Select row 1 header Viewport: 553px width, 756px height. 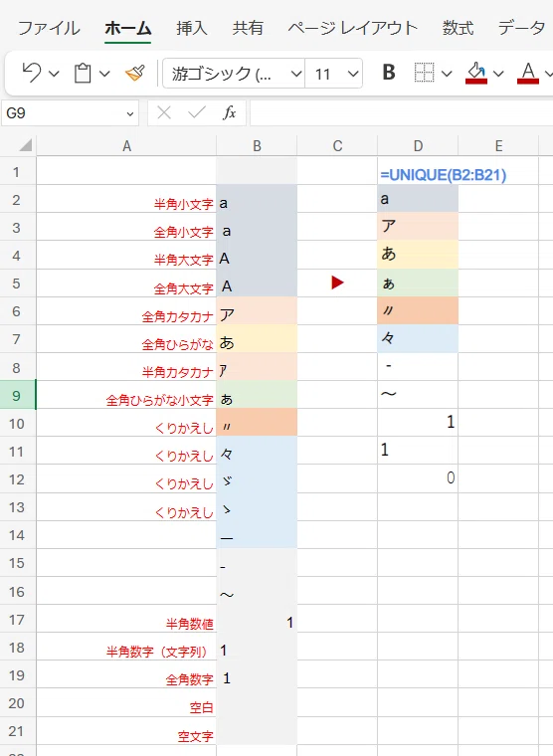point(17,172)
